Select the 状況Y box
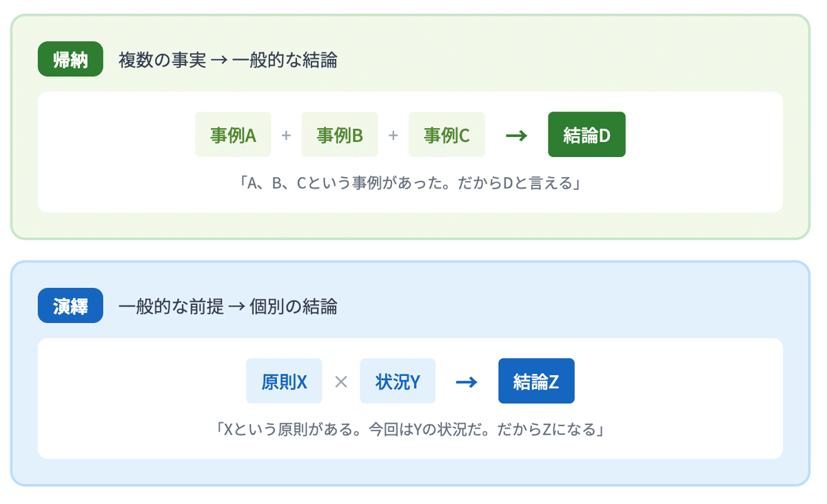 click(398, 381)
